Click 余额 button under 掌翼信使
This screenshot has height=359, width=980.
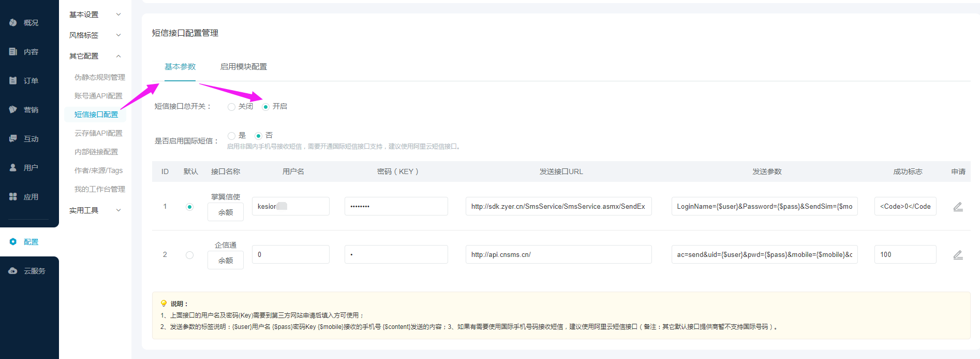pyautogui.click(x=226, y=212)
